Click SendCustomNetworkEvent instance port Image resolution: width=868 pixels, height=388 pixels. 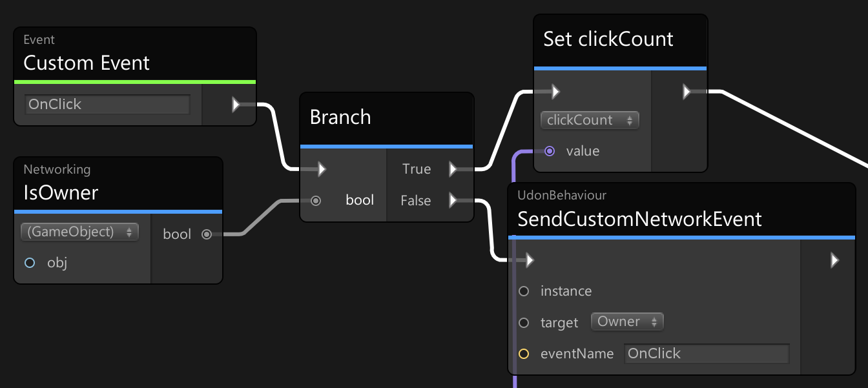pyautogui.click(x=524, y=291)
